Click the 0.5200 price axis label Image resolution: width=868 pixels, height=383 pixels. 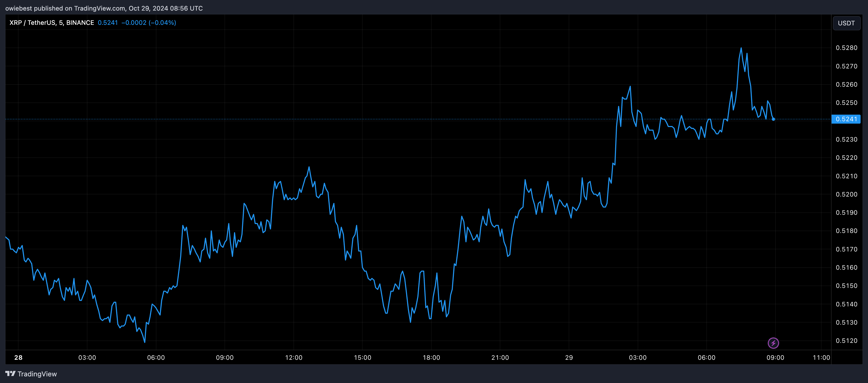coord(846,194)
